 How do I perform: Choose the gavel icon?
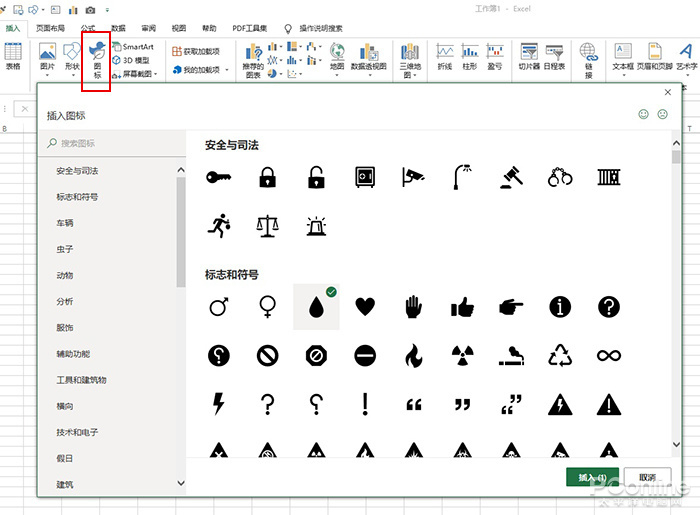click(510, 178)
